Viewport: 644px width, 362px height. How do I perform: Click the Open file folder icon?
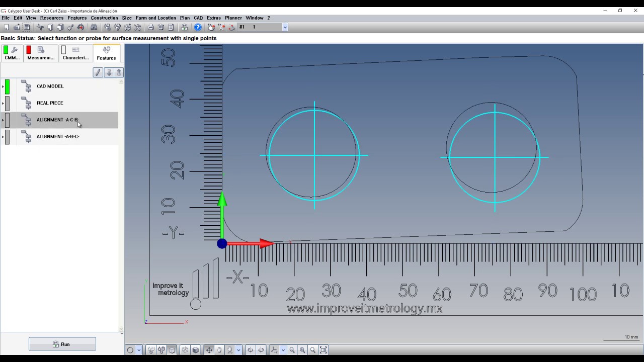point(17,27)
